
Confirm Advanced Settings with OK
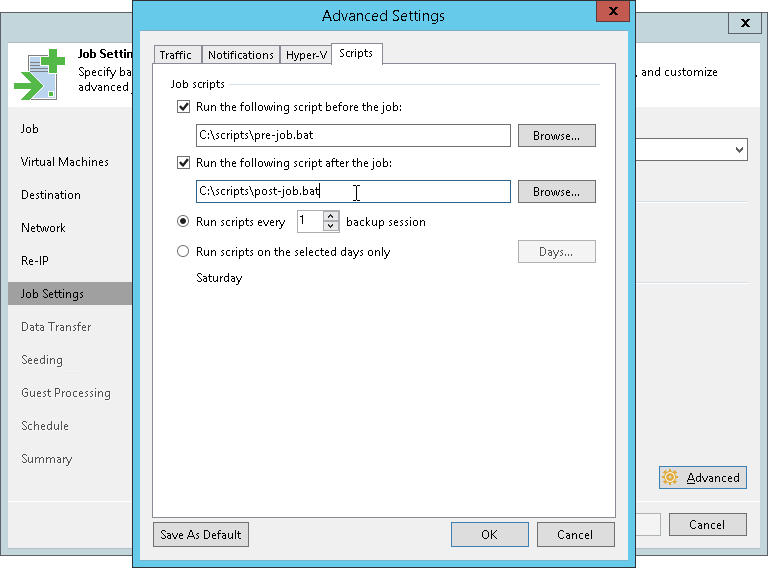[489, 535]
